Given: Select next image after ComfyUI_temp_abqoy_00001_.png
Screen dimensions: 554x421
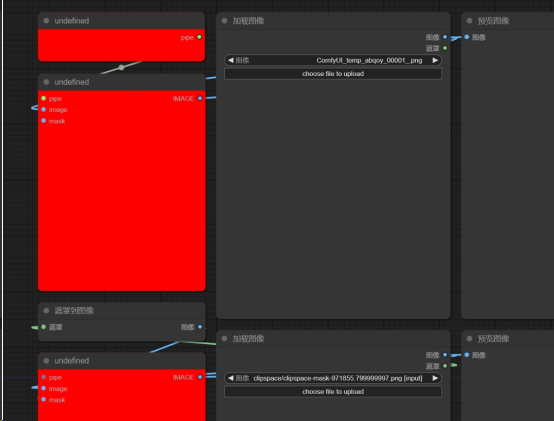Looking at the screenshot, I should tap(435, 60).
